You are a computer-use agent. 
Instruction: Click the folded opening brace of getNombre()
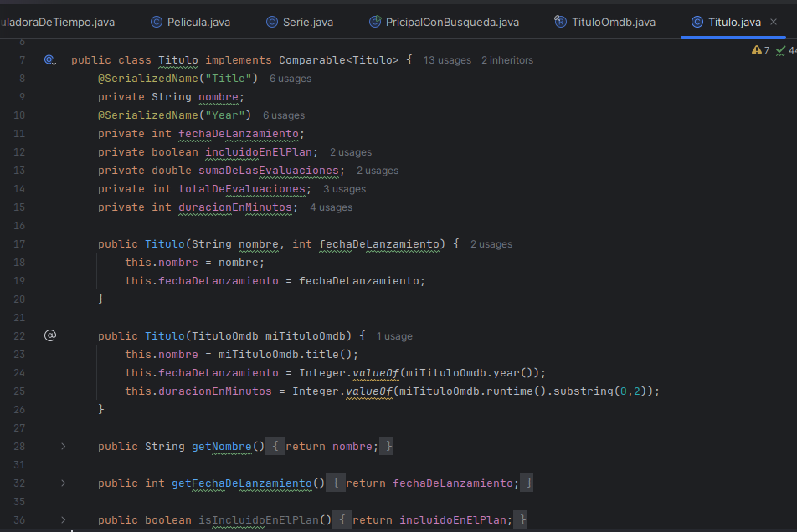[x=275, y=446]
